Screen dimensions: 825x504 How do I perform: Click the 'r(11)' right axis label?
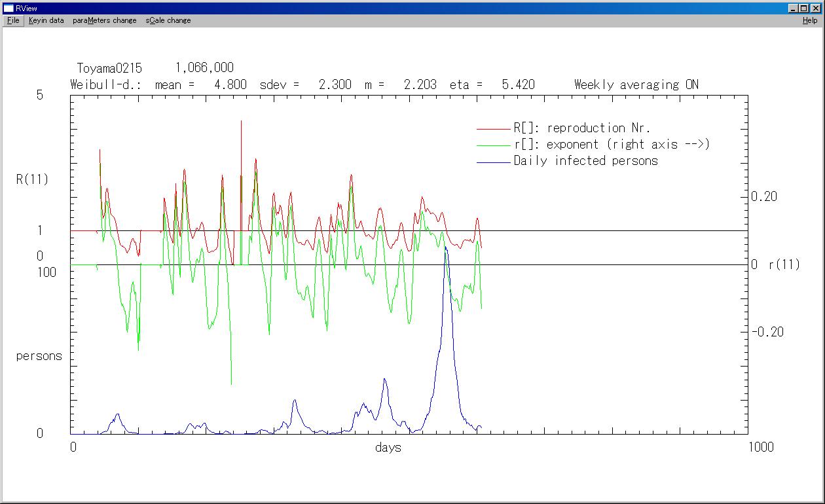click(784, 265)
